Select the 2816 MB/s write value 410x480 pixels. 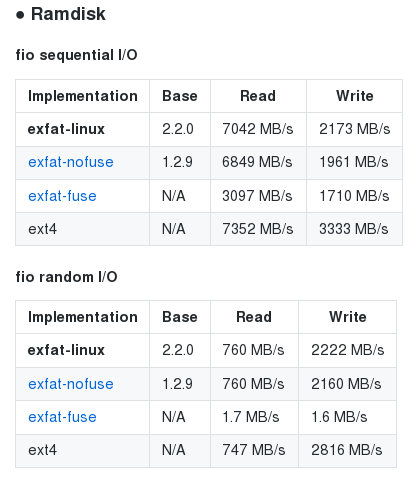[347, 450]
